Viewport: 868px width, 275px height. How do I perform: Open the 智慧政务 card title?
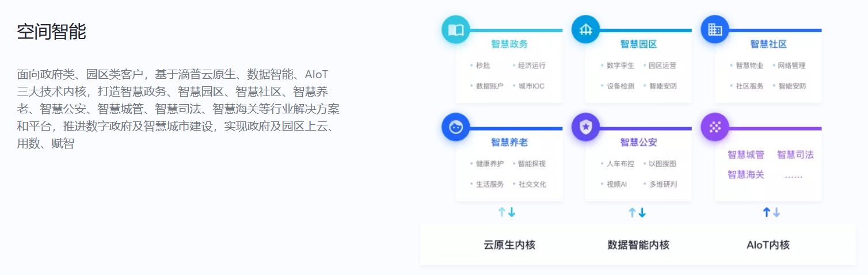pos(509,44)
